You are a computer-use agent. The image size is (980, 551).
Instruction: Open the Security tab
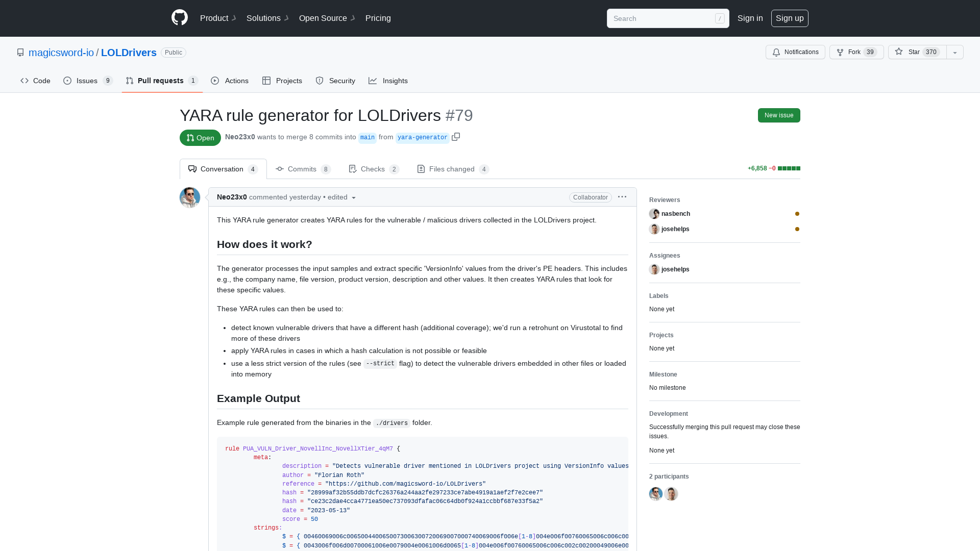pyautogui.click(x=335, y=81)
